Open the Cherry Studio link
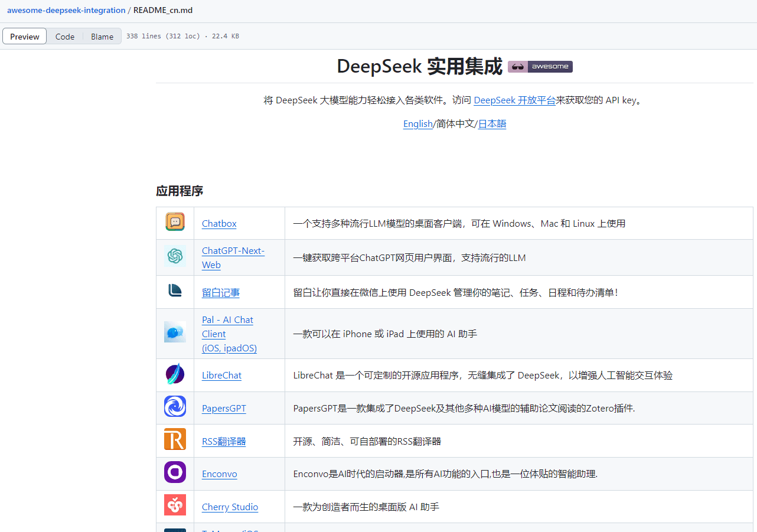The width and height of the screenshot is (757, 532). coord(230,507)
